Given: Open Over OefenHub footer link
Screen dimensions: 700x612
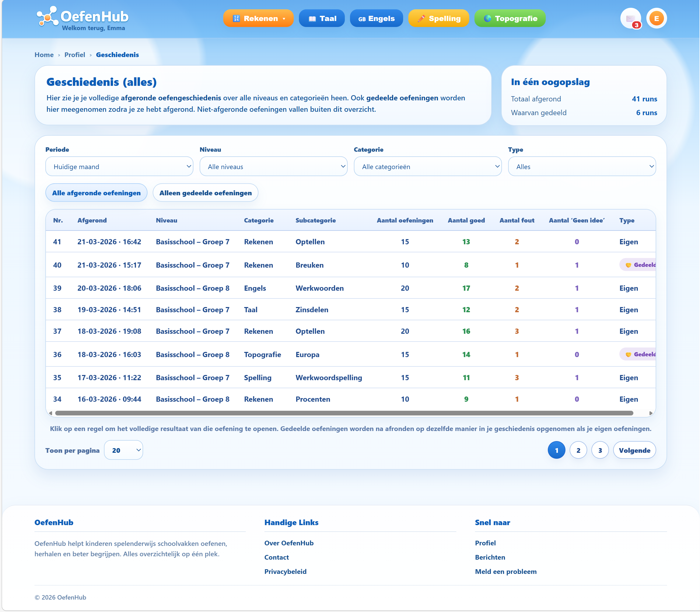Looking at the screenshot, I should click(x=289, y=543).
